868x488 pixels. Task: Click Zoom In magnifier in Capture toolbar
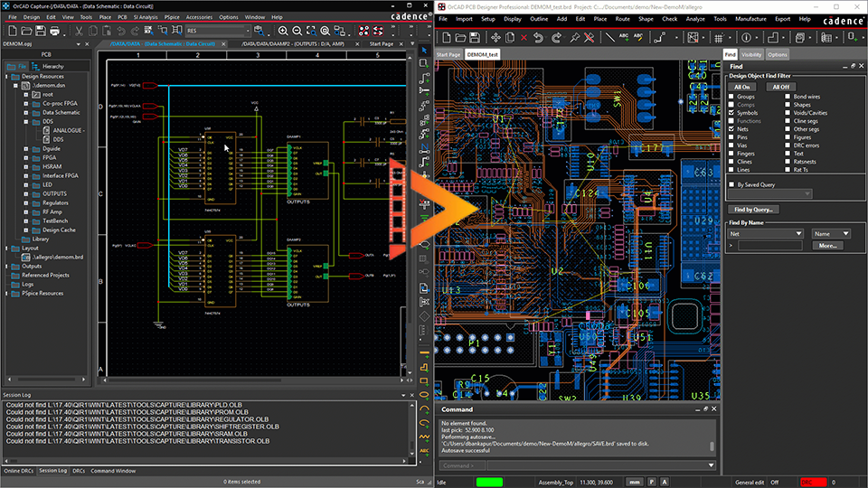(x=283, y=31)
